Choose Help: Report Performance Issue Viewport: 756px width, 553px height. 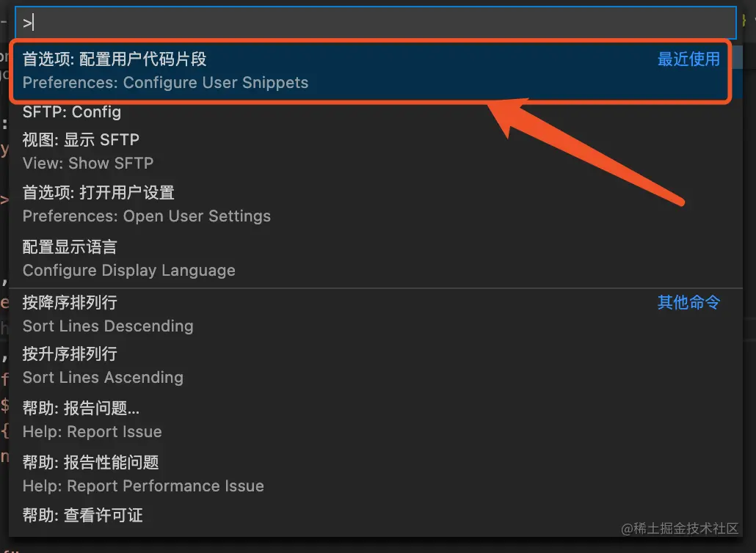[x=376, y=474]
